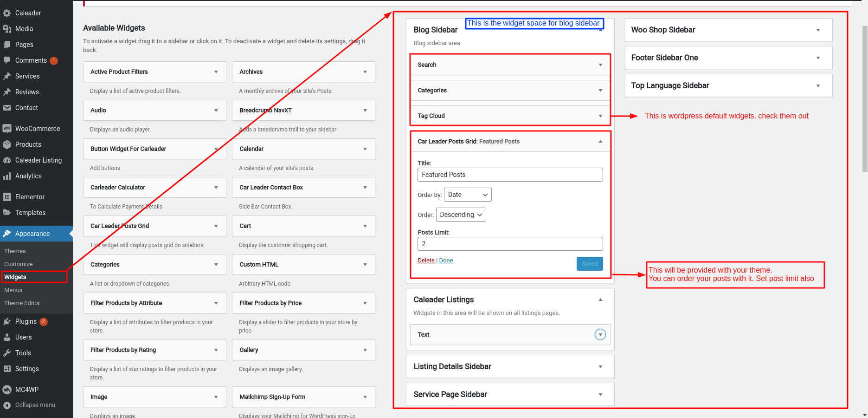868x418 pixels.
Task: Collapse the Car Leader Posts Grid widget
Action: [600, 141]
